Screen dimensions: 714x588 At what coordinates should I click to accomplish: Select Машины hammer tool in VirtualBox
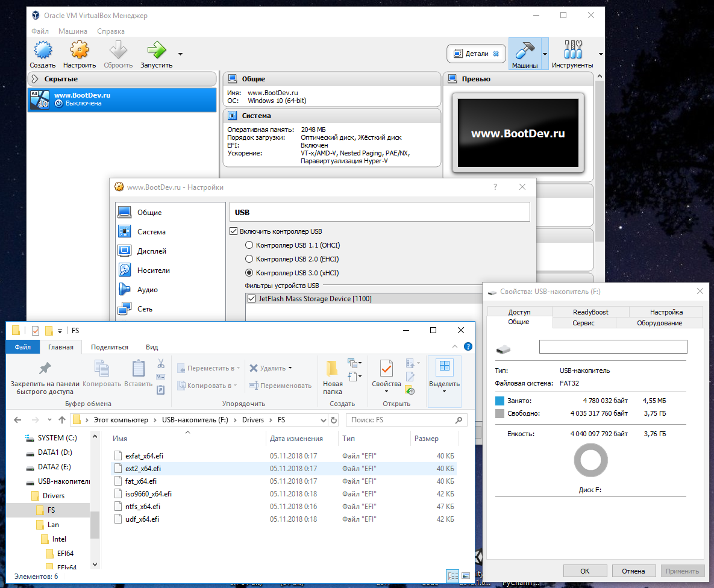point(525,54)
